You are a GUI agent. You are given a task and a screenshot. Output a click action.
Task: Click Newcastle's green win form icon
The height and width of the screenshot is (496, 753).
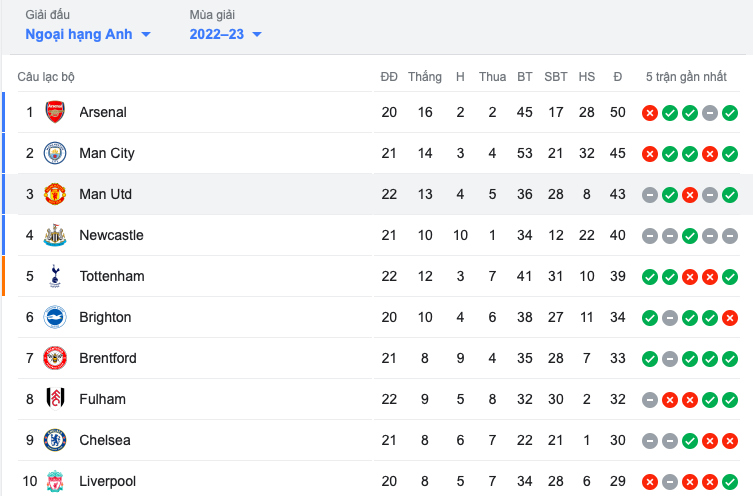pyautogui.click(x=690, y=236)
